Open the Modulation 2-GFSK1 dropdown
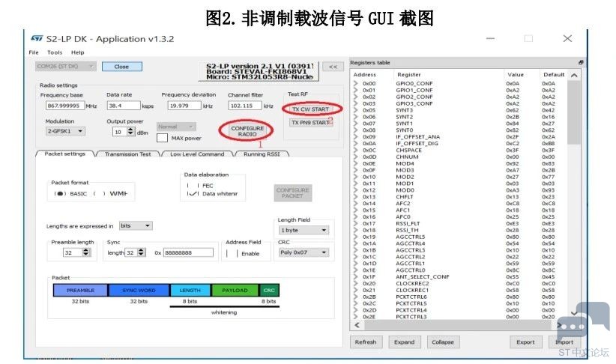Image resolution: width=616 pixels, height=364 pixels. (65, 131)
